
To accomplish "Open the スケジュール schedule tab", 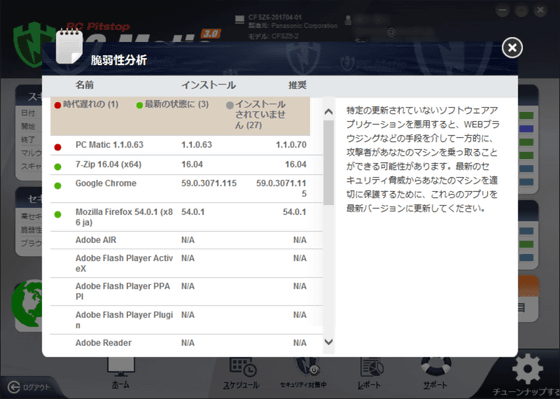I will tap(241, 374).
